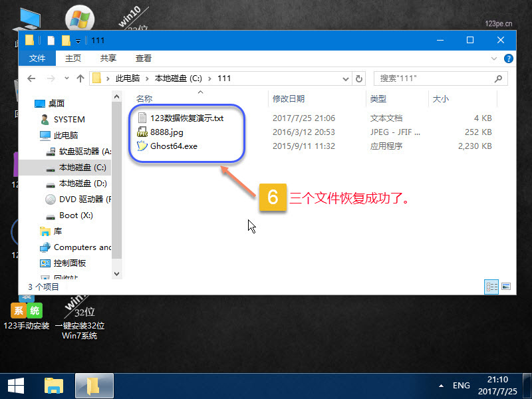Switch to large thumbnails view layout

(x=505, y=287)
